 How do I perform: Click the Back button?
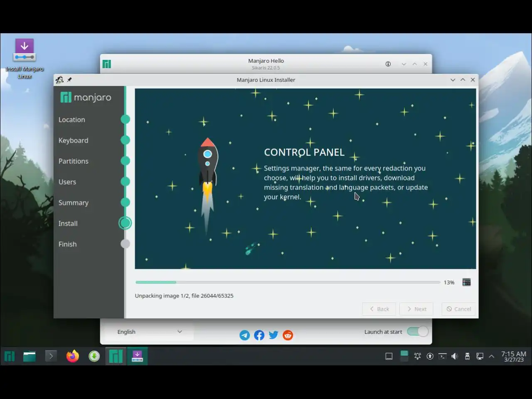pyautogui.click(x=379, y=309)
